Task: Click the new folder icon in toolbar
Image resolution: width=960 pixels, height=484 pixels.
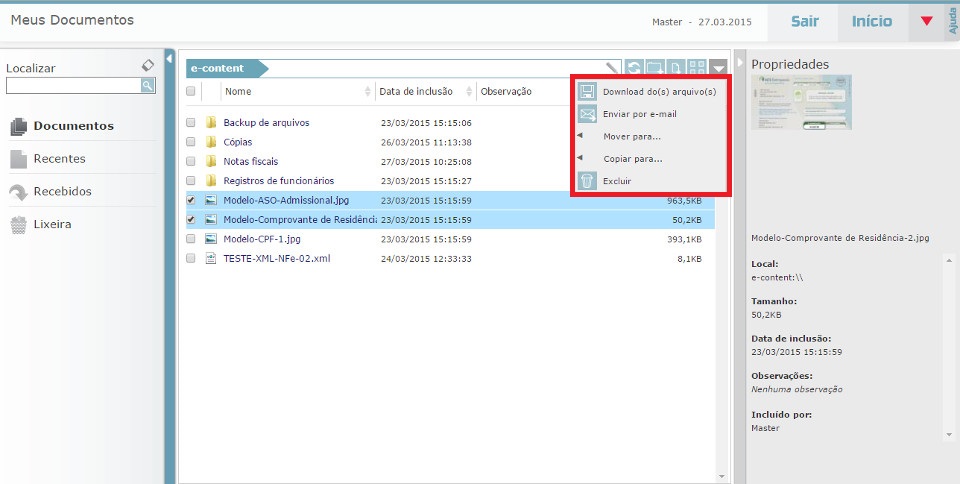Action: [x=655, y=69]
